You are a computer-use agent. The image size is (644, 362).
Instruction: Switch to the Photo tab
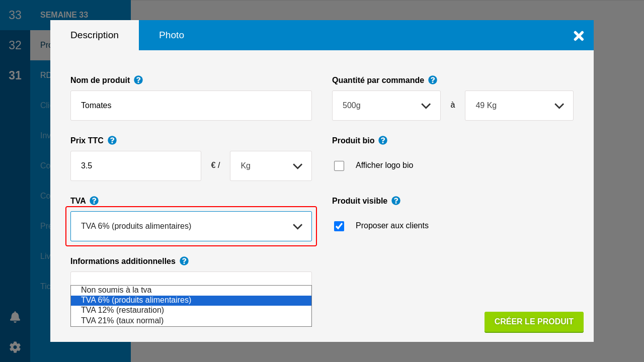coord(172,35)
